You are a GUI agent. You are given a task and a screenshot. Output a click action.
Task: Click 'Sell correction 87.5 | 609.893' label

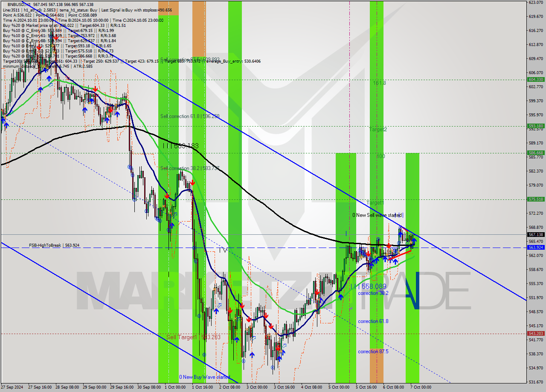pyautogui.click(x=190, y=59)
